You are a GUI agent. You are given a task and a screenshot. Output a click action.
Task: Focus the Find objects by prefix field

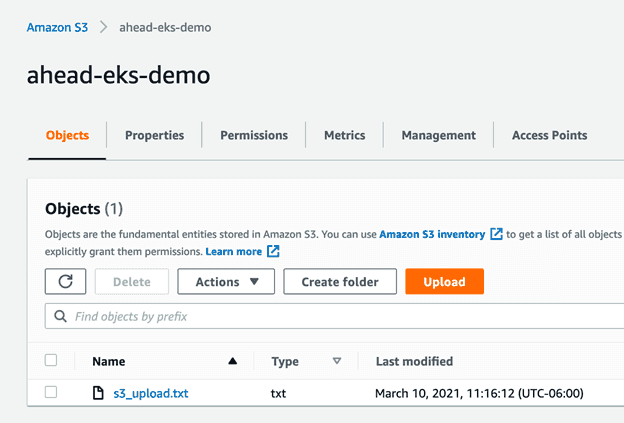[334, 316]
